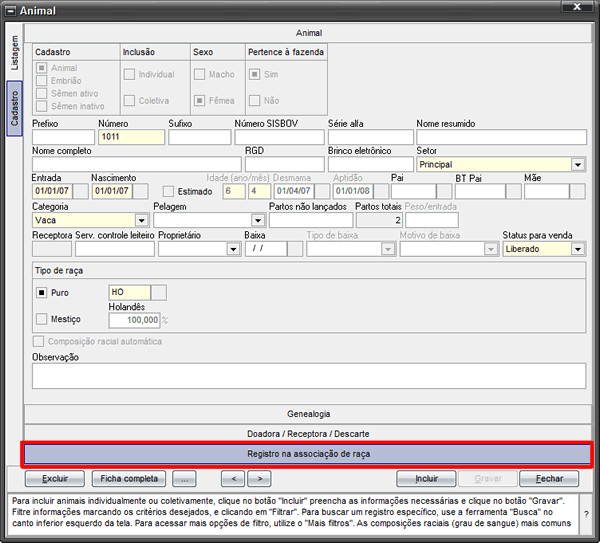Expand the Setor dropdown showing Principal

[578, 165]
